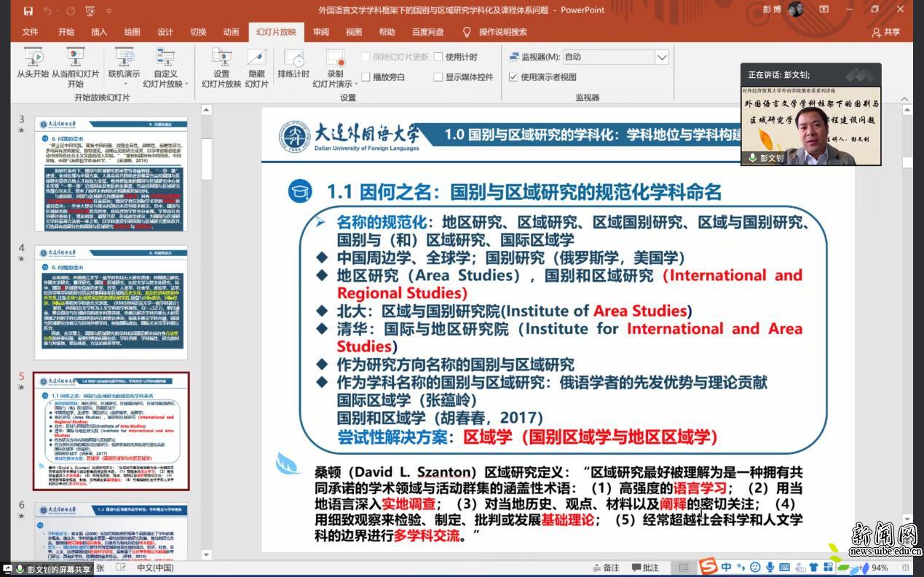The image size is (924, 577).
Task: Click the redo icon in quick access toolbar
Action: point(71,10)
